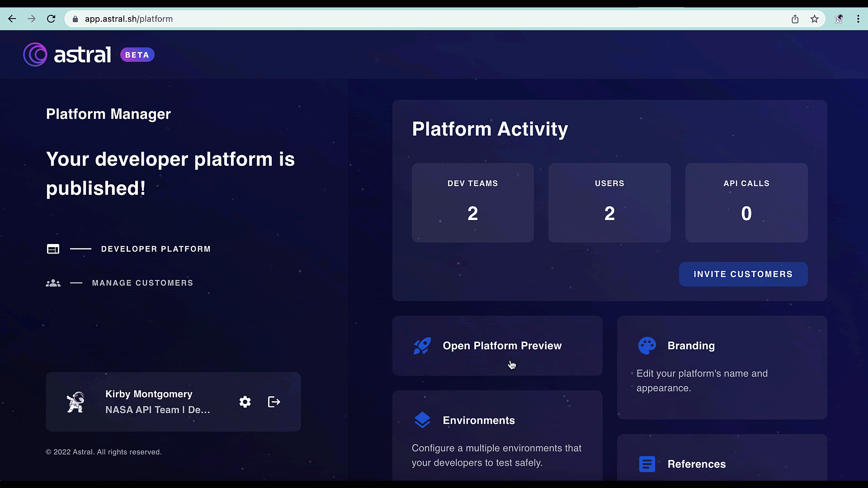Click the INVITE CUSTOMERS button

pos(743,274)
